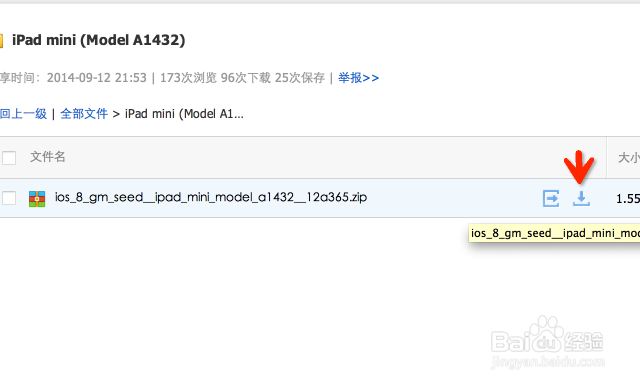The image size is (640, 384).
Task: Click the yellow filename tooltip
Action: (554, 233)
